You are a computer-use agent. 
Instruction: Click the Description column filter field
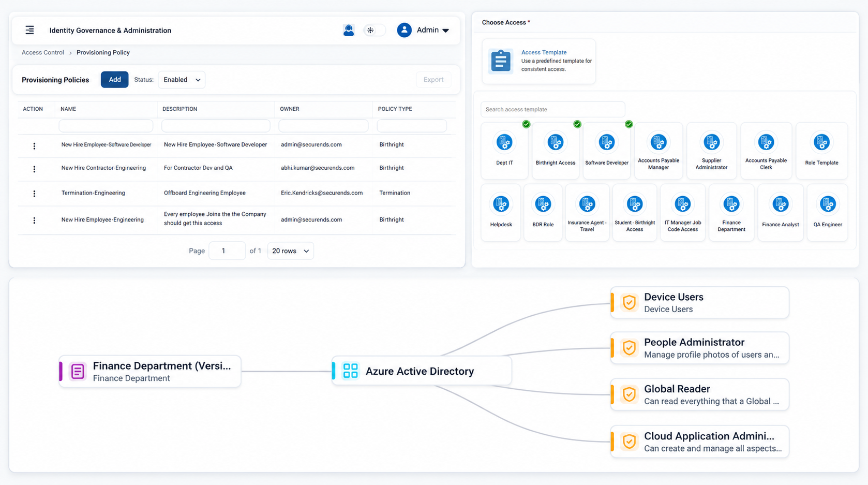tap(216, 126)
